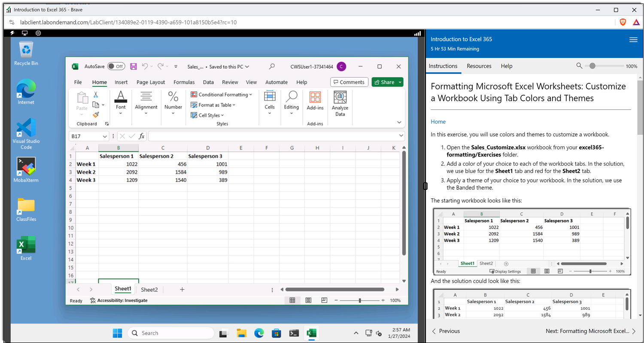Screen dimensions: 644x343
Task: Open the Cells group button
Action: click(270, 103)
